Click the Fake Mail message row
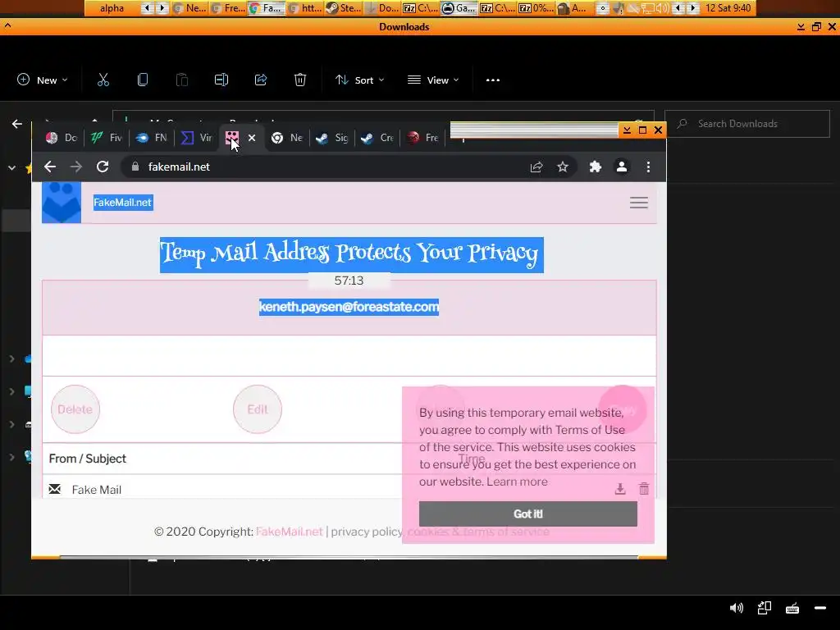 click(x=349, y=489)
